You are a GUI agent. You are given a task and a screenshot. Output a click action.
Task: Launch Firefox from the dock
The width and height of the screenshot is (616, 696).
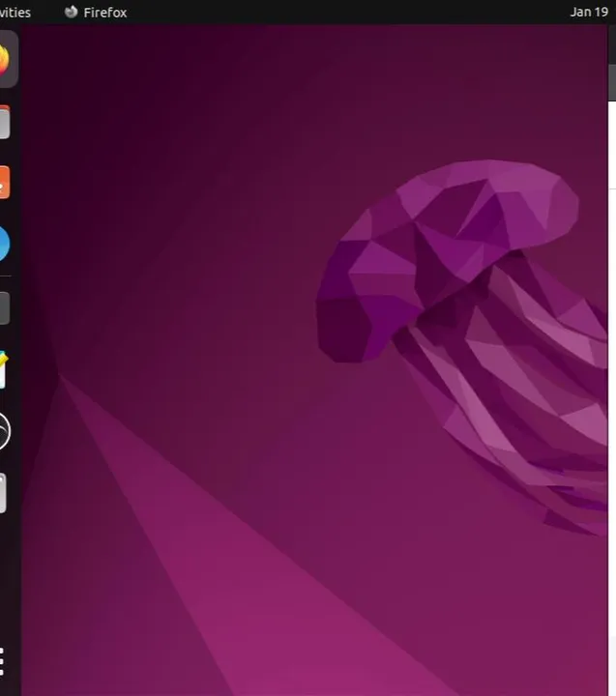[x=4, y=60]
